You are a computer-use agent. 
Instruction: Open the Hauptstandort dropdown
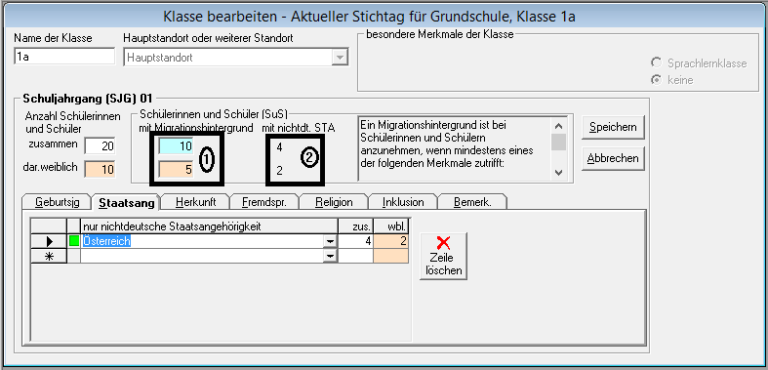(339, 57)
